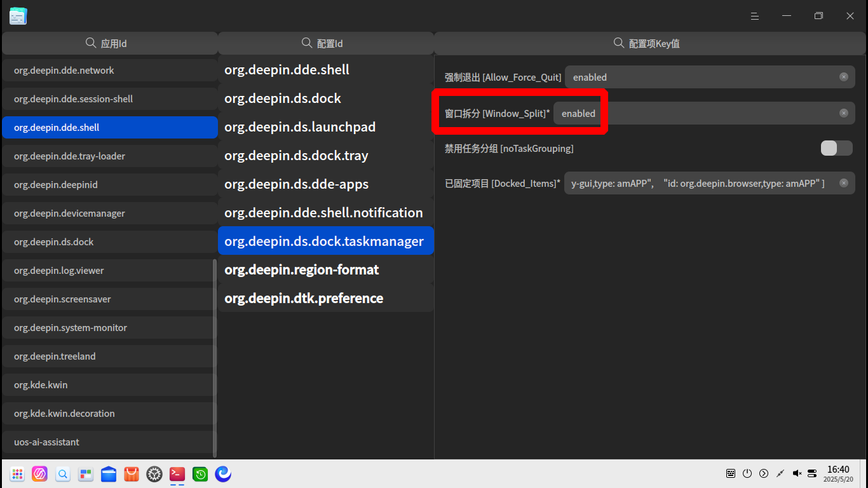Edit the Window_Split value field

(704, 113)
